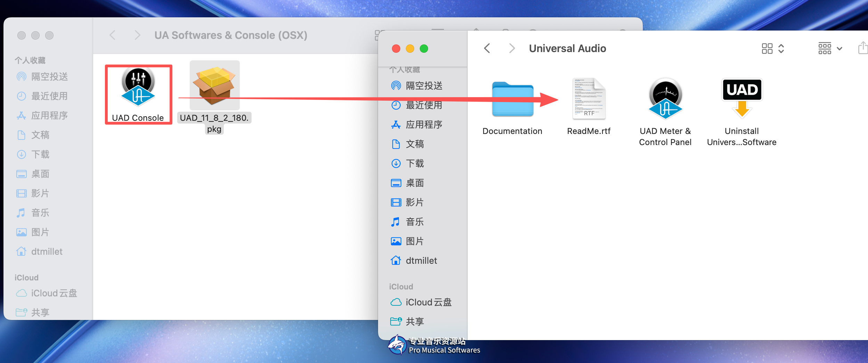
Task: Open dtmillet home folder in front sidebar
Action: click(421, 261)
